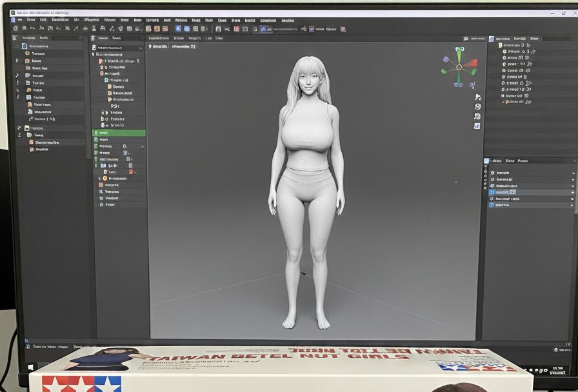Screen dimensions: 578x392
Task: Click the red square icon in the top toolbar
Action: tap(237, 29)
